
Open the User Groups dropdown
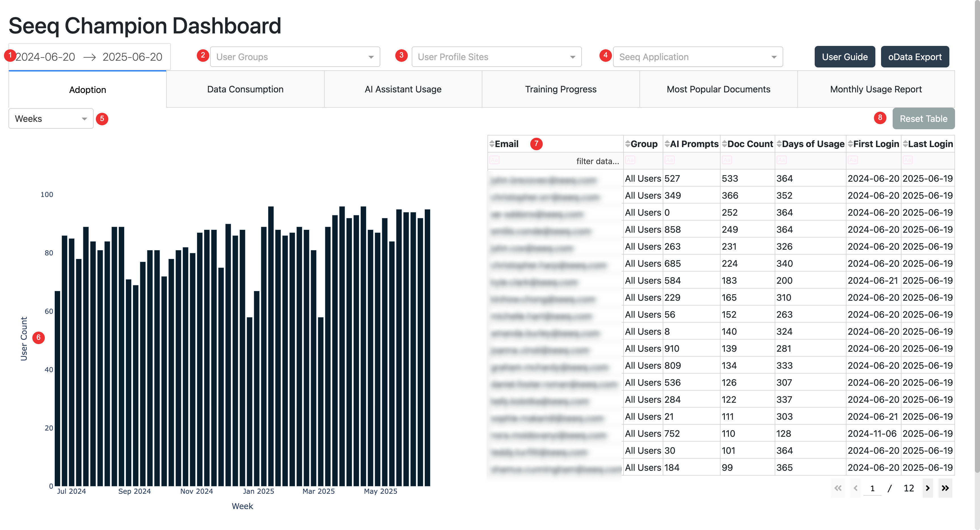pyautogui.click(x=295, y=57)
